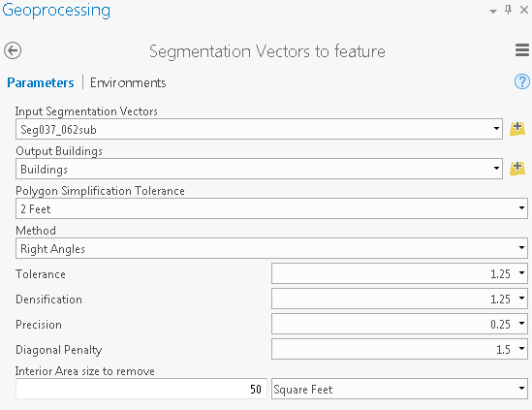Toggle auto-hide pin icon for Geoprocessing pane
Image resolution: width=532 pixels, height=410 pixels.
pos(508,10)
